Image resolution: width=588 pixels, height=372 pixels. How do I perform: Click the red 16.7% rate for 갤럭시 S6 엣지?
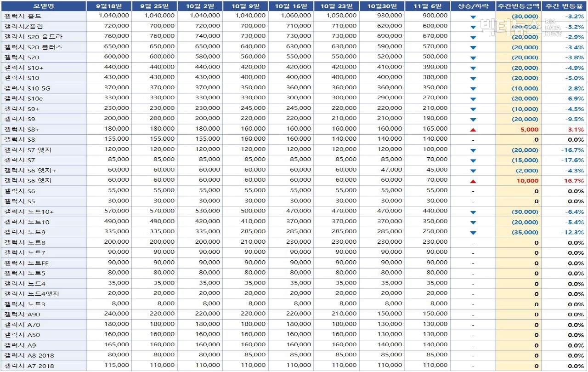click(574, 181)
